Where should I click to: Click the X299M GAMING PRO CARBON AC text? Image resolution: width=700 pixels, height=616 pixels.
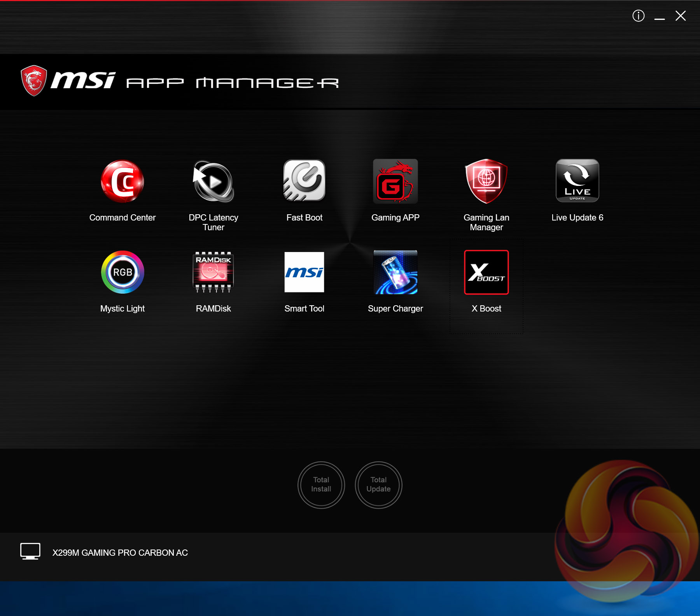(x=120, y=553)
